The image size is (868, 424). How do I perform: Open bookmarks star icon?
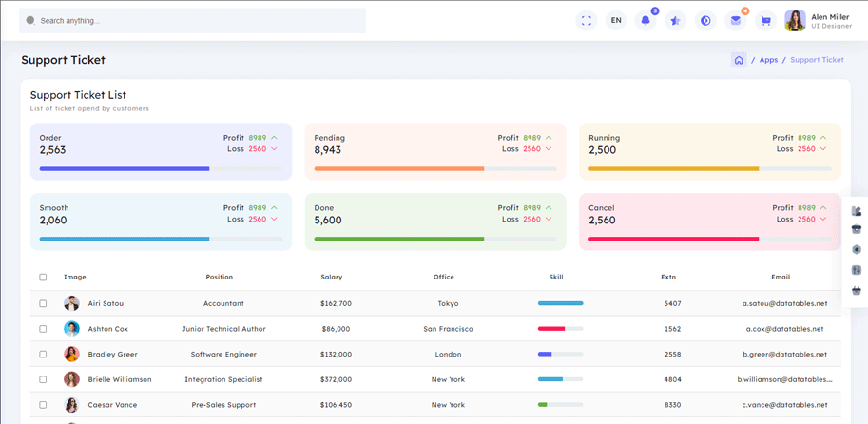coord(675,20)
